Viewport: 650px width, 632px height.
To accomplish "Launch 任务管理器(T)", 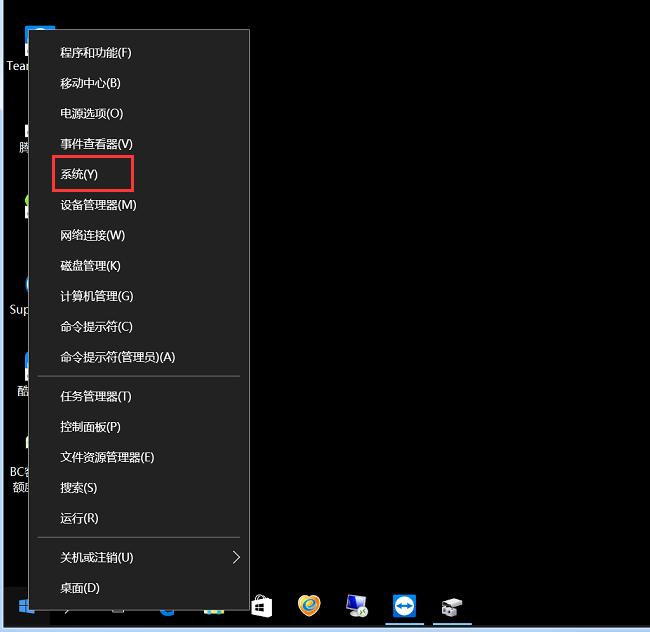I will pyautogui.click(x=139, y=397).
